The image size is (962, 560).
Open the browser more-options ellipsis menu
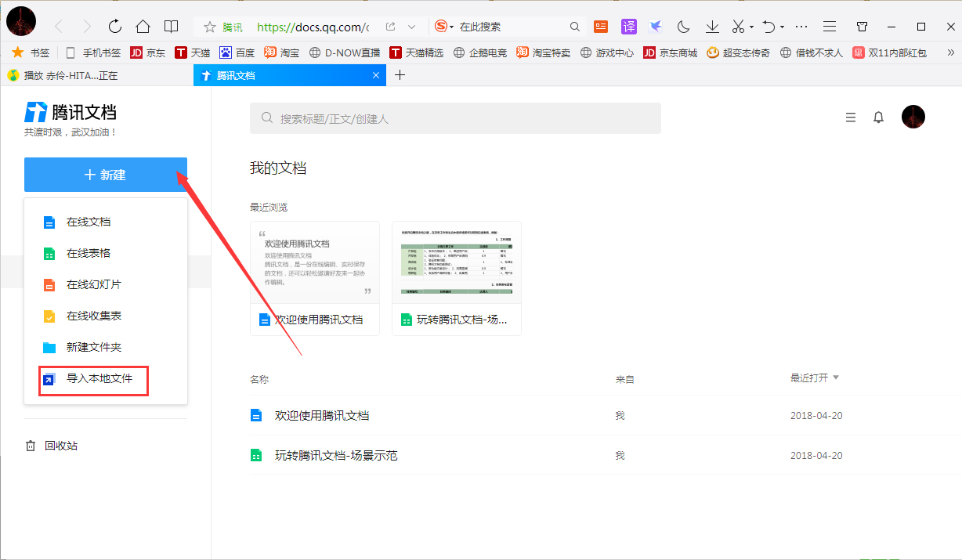click(801, 26)
